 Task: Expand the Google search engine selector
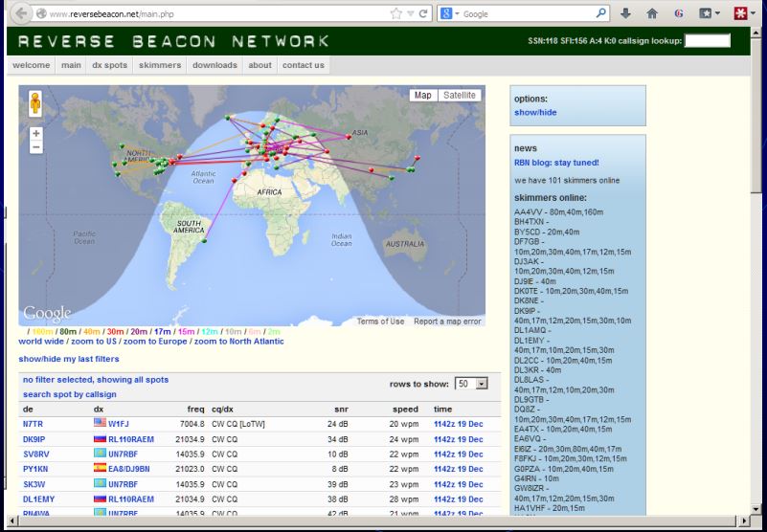pos(449,13)
